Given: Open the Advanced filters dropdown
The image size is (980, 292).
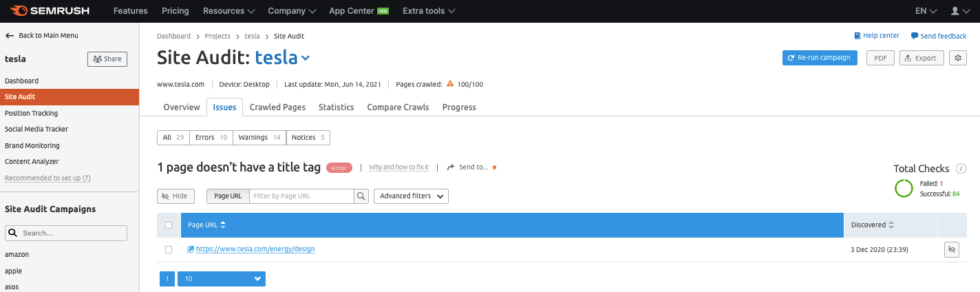Looking at the screenshot, I should pos(411,196).
